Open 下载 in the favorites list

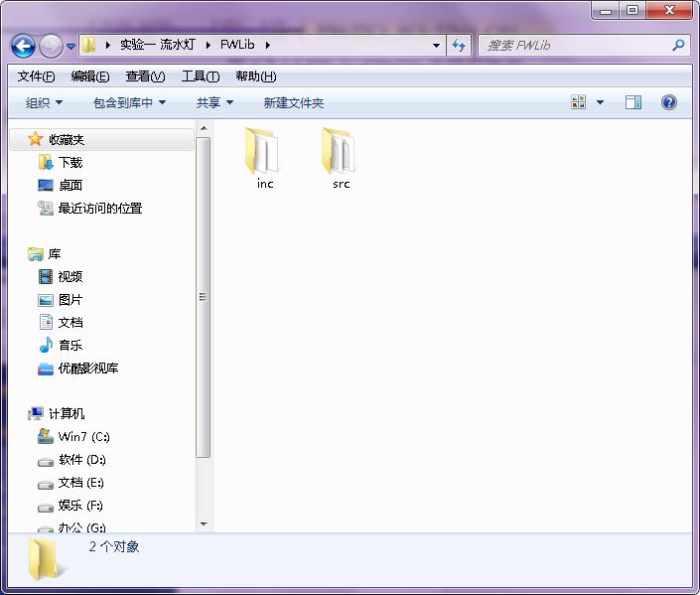pos(61,163)
